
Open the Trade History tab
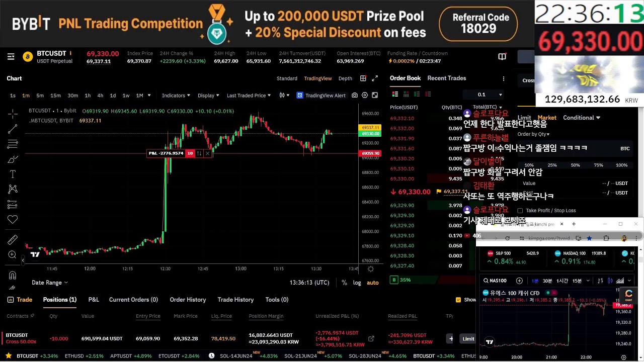[235, 300]
